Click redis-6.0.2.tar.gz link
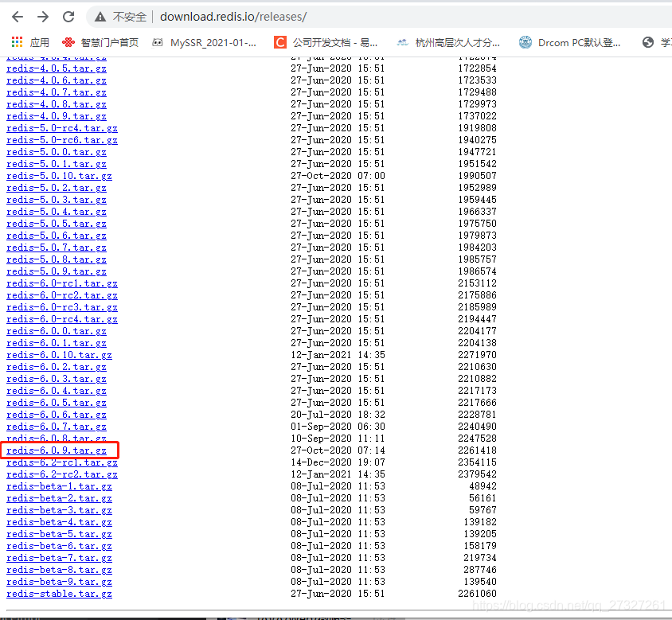This screenshot has width=672, height=620. 57,367
